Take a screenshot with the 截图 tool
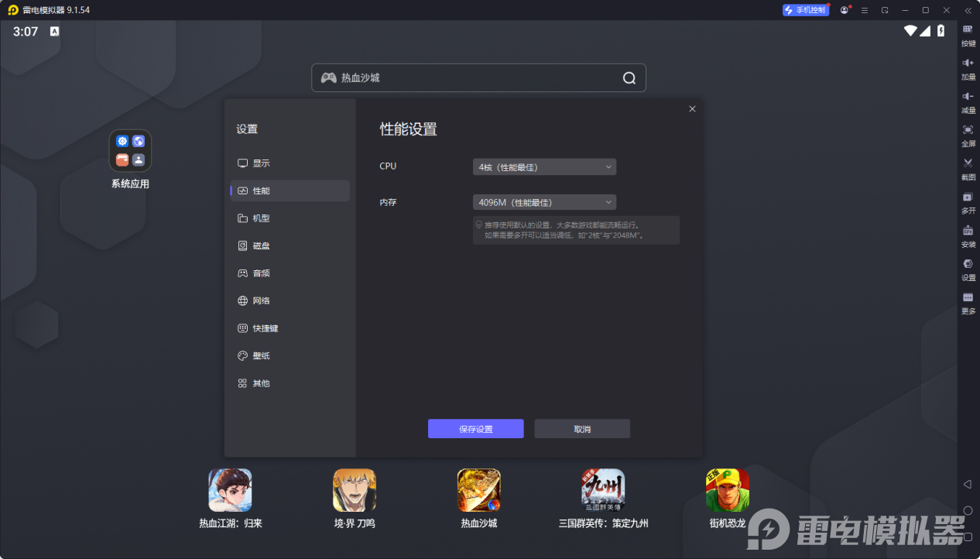 (x=967, y=169)
